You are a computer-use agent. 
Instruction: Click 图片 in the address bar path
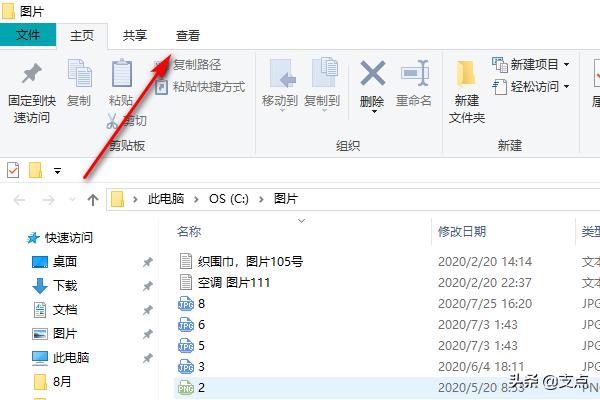pos(286,199)
